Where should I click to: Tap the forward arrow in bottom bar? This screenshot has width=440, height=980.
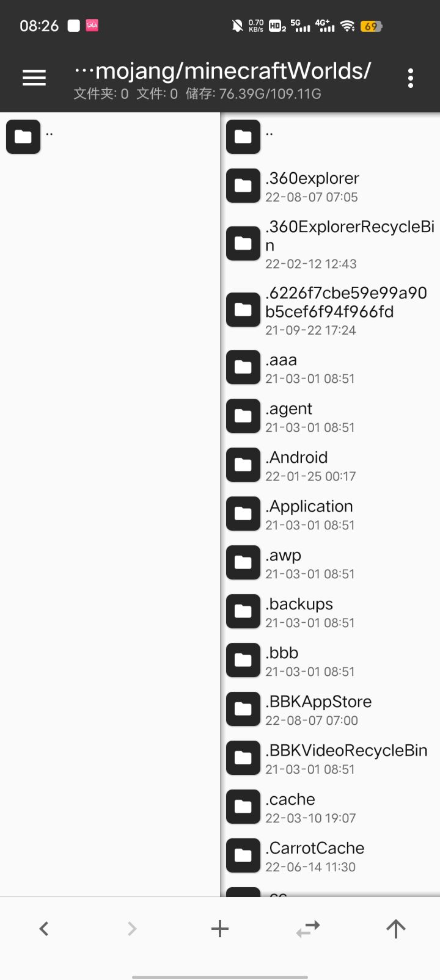[132, 929]
